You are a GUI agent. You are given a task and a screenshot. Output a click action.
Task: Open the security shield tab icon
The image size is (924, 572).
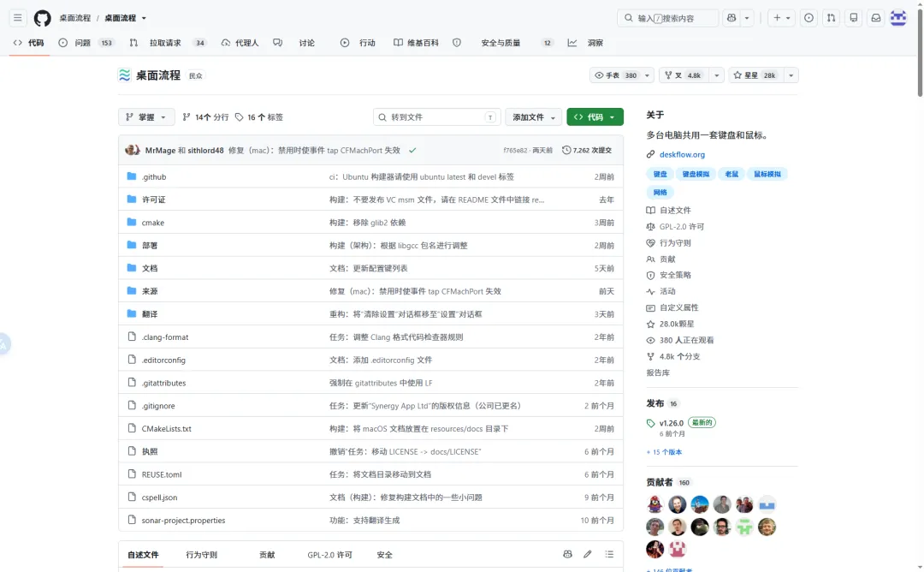point(457,43)
